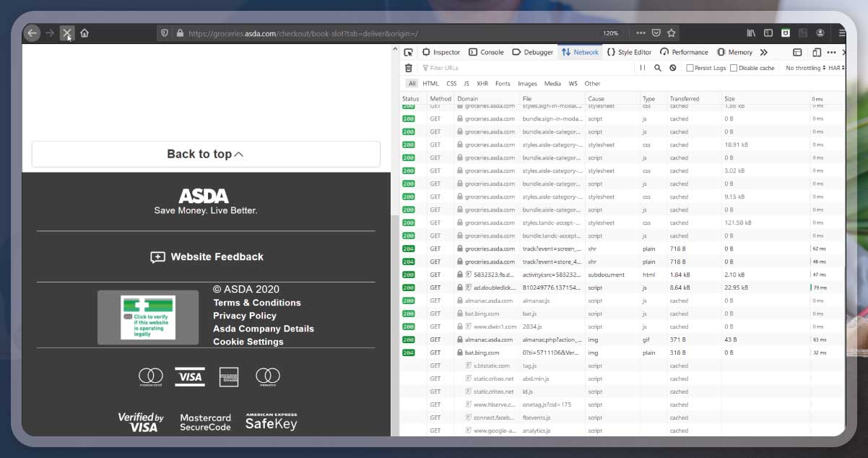The height and width of the screenshot is (458, 868).
Task: Filter requests by Media
Action: (552, 84)
